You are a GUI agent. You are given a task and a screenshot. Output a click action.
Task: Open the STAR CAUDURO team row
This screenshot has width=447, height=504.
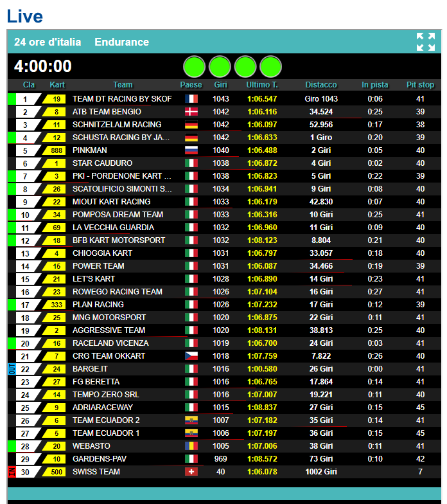pos(224,163)
